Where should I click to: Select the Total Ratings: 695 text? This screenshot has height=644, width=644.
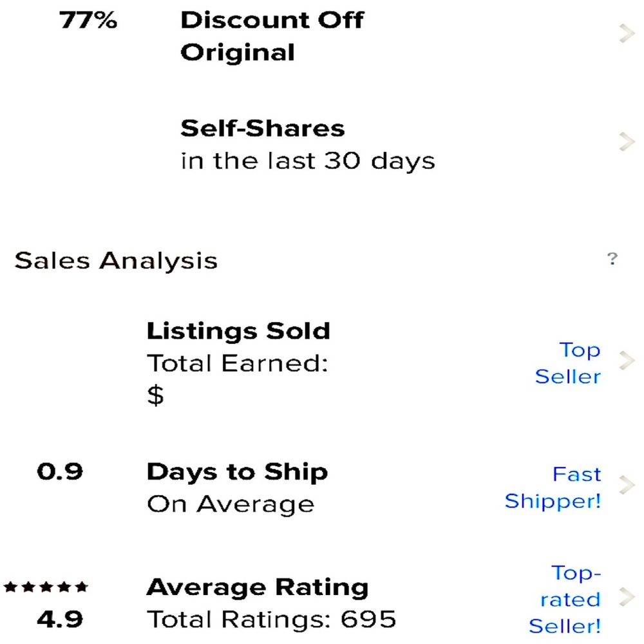tap(272, 620)
